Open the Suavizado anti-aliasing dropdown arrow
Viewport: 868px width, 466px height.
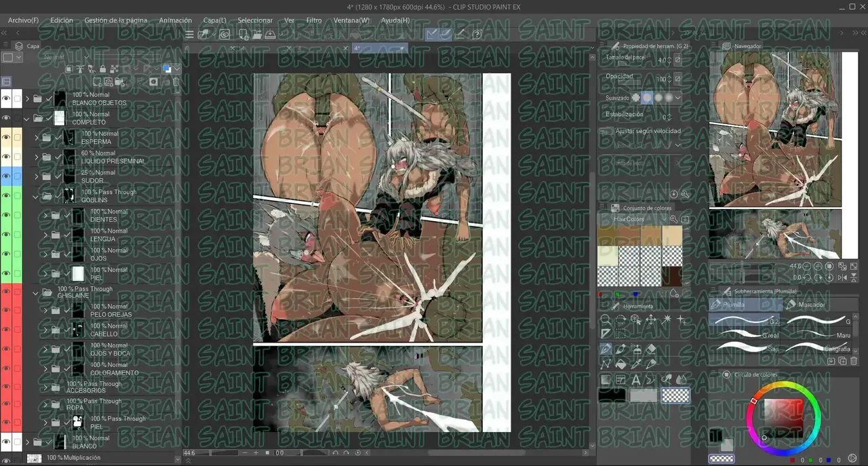[x=677, y=98]
